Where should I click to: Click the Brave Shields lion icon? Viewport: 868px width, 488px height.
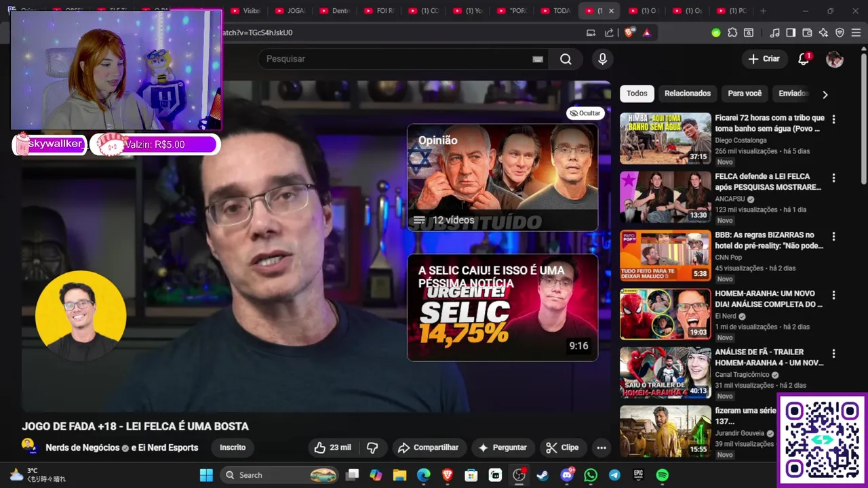coord(629,33)
